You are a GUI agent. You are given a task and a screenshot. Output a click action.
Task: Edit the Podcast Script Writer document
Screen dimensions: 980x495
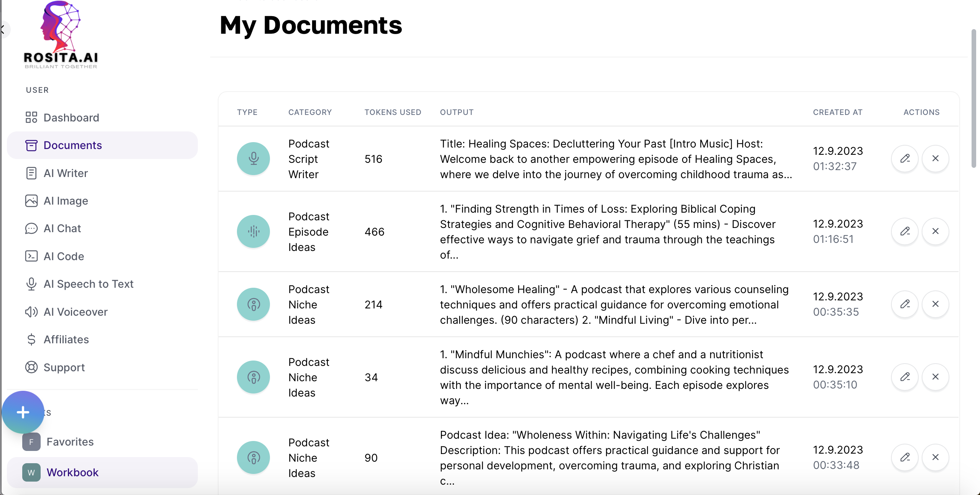coord(905,159)
